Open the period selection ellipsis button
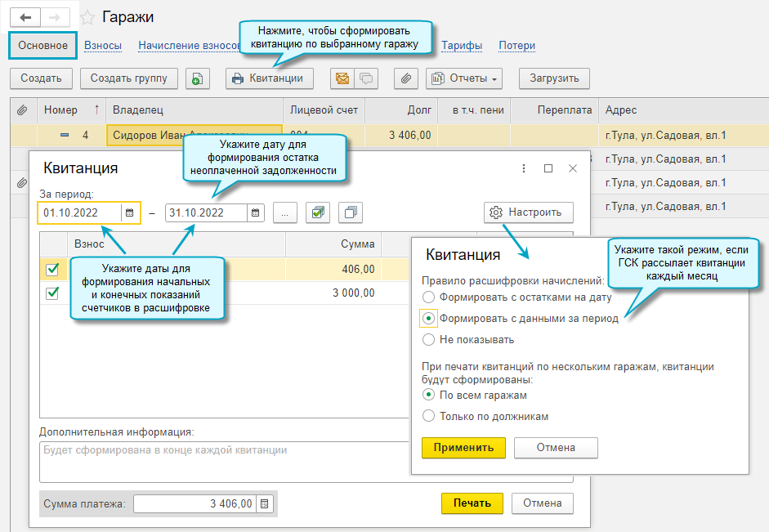This screenshot has width=769, height=532. [284, 212]
